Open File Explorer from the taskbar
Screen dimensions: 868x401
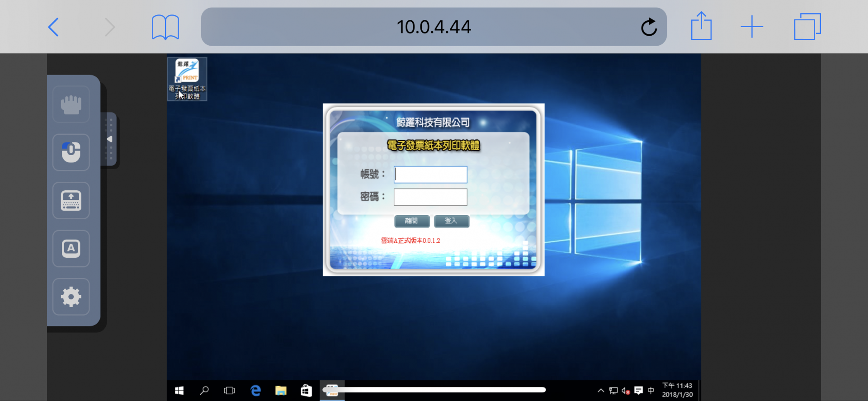pyautogui.click(x=281, y=391)
